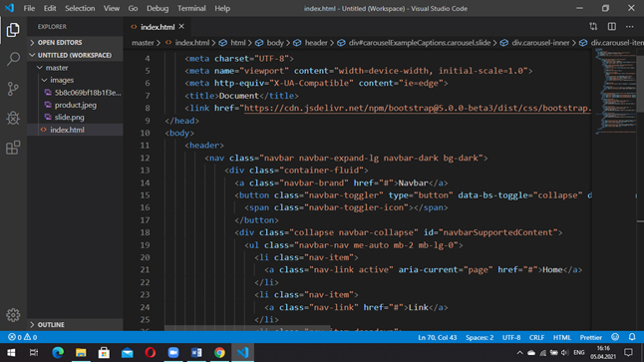Open File Explorer from taskbar
644x362 pixels.
81,353
